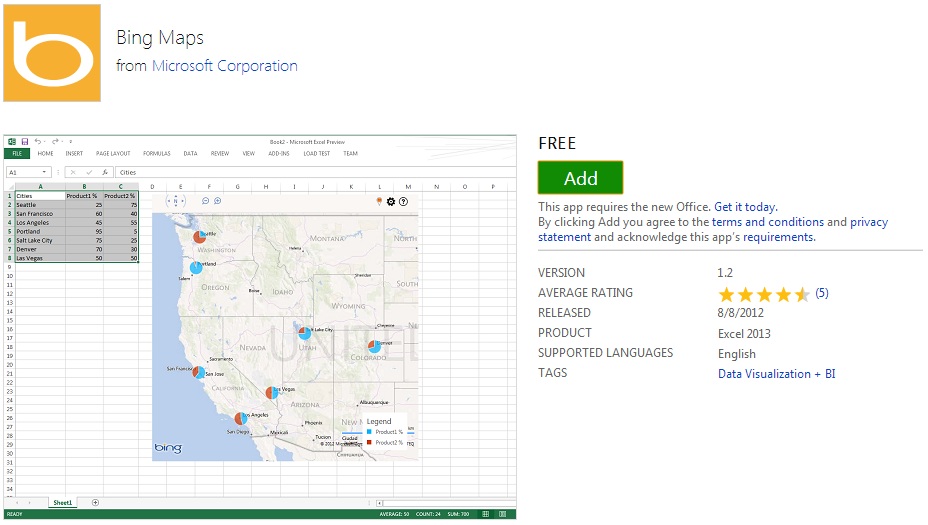Image resolution: width=928 pixels, height=525 pixels.
Task: Click the Denver pie chart marker on map
Action: [374, 346]
